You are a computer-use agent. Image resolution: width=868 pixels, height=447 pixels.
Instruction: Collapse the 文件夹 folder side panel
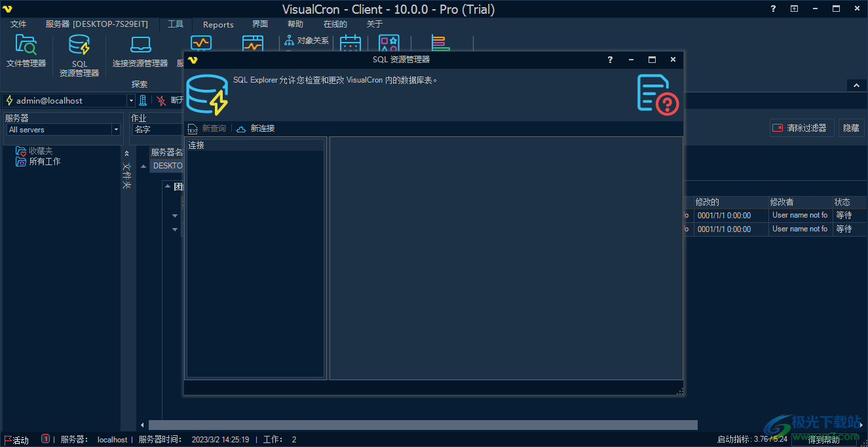click(x=127, y=153)
